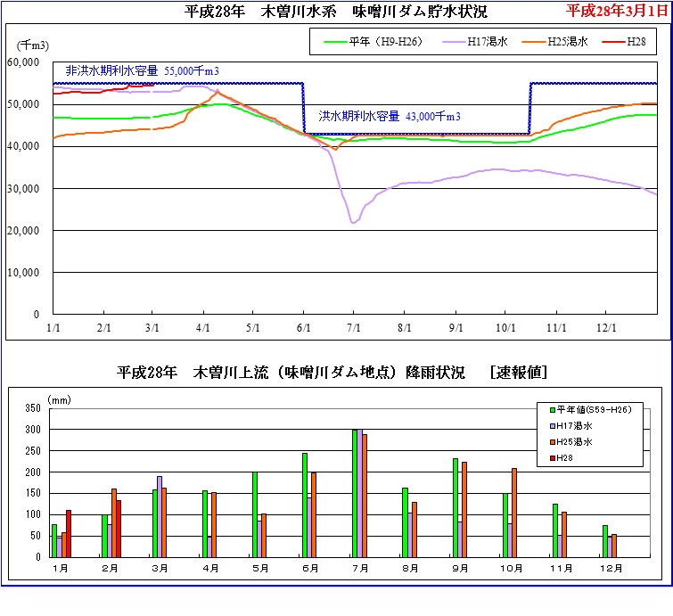
Task: Select the 洪水期利水容量 43,000千m3 label
Action: [x=390, y=117]
